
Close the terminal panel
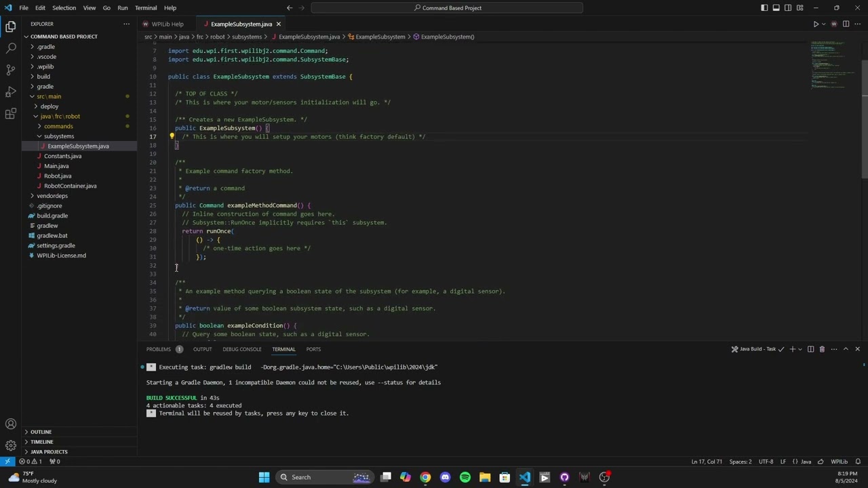click(x=857, y=349)
